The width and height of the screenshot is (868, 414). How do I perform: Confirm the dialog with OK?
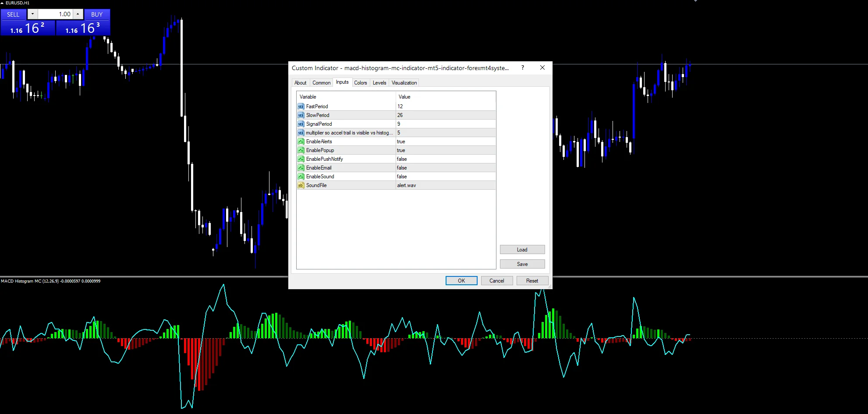461,281
